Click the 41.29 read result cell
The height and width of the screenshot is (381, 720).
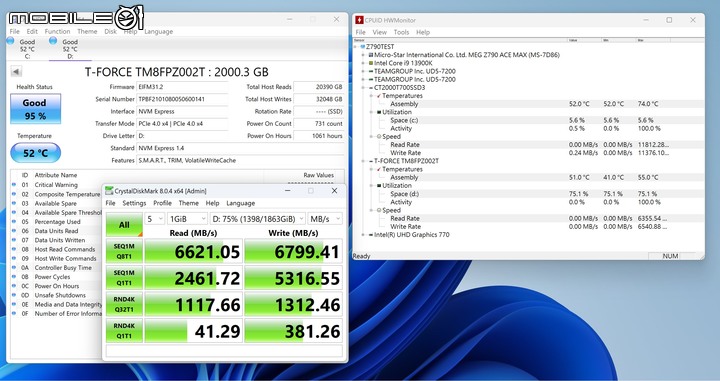(x=193, y=331)
